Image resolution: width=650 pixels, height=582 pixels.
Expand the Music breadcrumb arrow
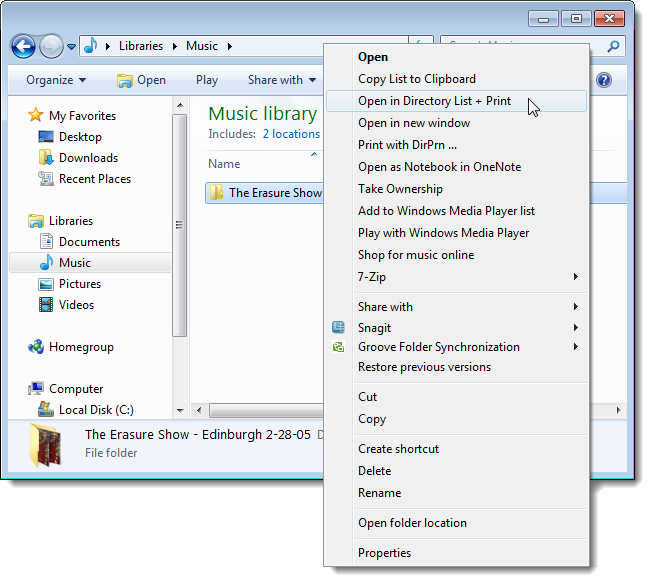tap(230, 46)
